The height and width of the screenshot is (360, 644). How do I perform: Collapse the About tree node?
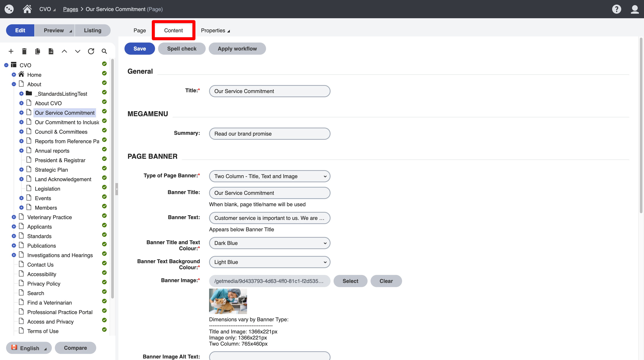point(14,84)
